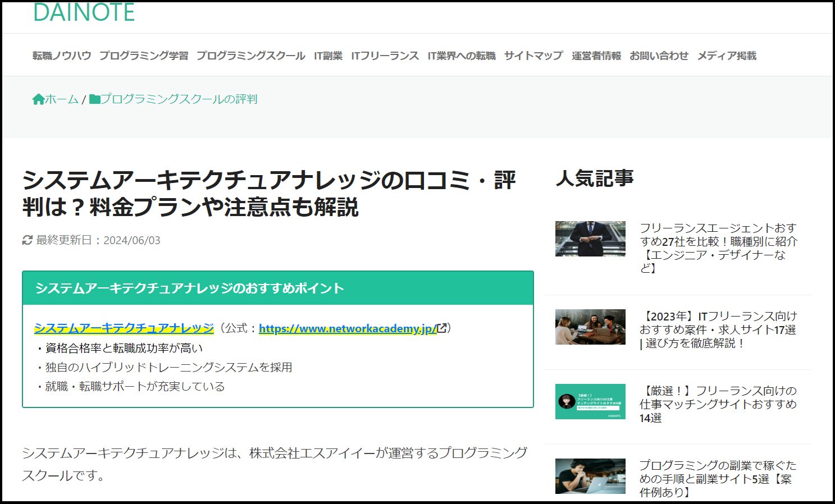
Task: Click the folder icon in breadcrumb
Action: tap(95, 99)
